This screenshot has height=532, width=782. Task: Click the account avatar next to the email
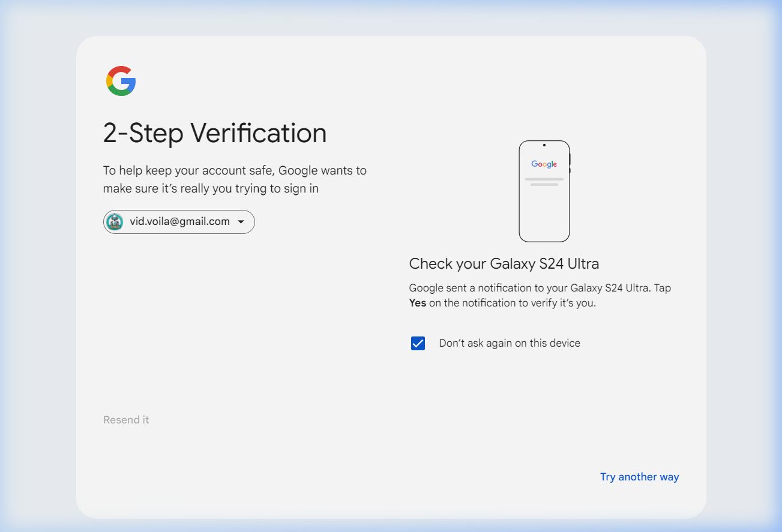point(115,222)
